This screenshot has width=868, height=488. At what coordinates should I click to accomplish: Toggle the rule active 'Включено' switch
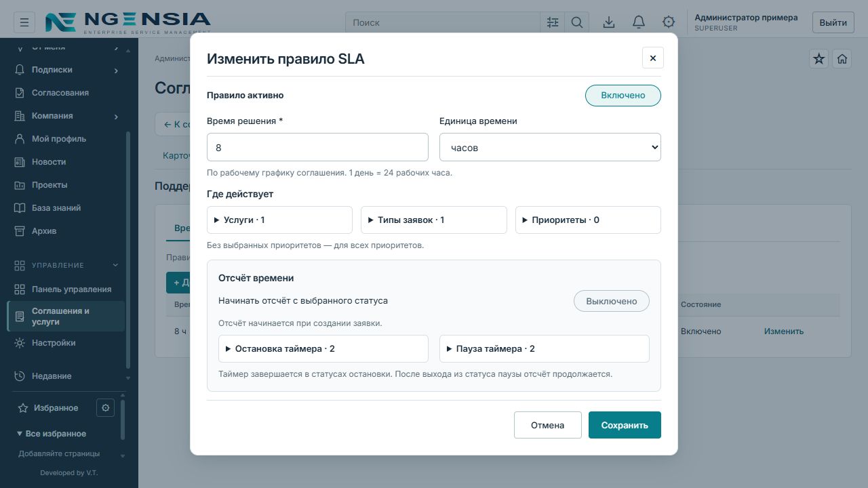[623, 96]
